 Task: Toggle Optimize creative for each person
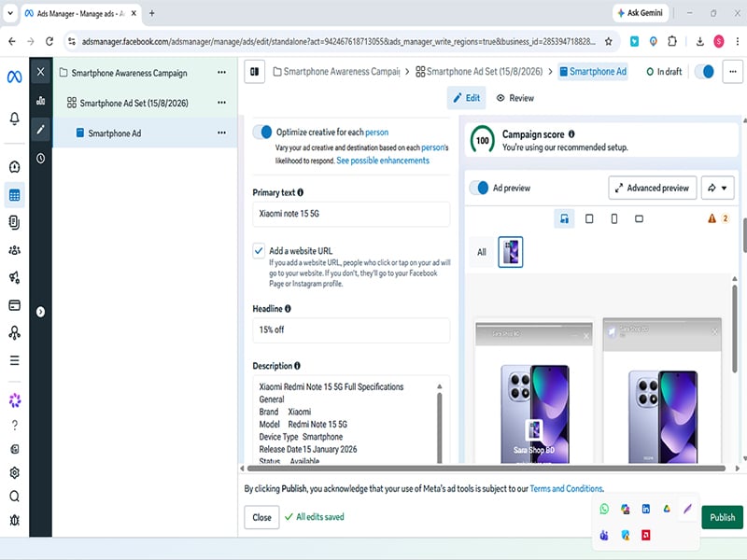(x=262, y=132)
